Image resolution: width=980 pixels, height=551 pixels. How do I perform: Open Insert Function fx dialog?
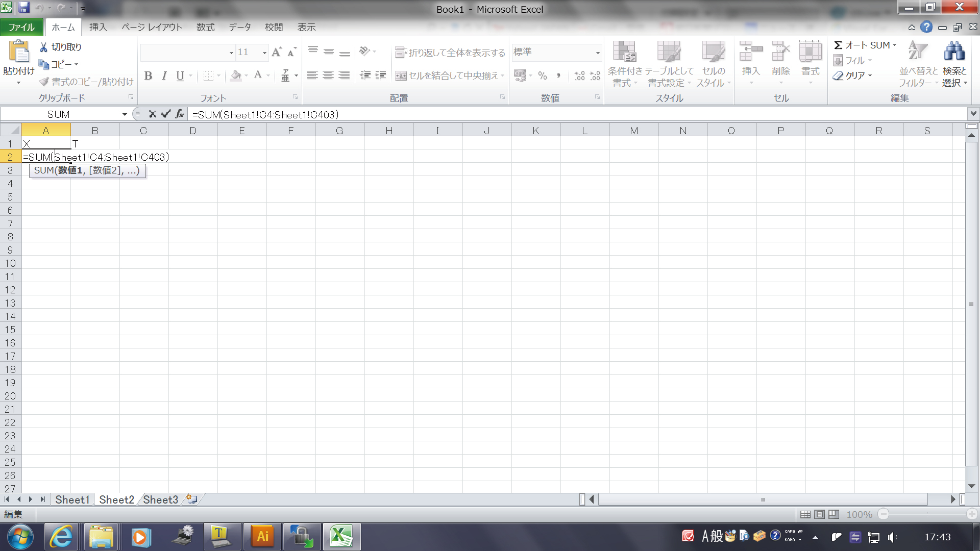pos(180,114)
